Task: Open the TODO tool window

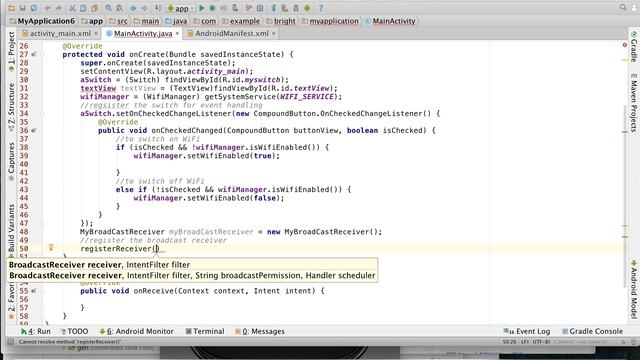Action: point(74,331)
